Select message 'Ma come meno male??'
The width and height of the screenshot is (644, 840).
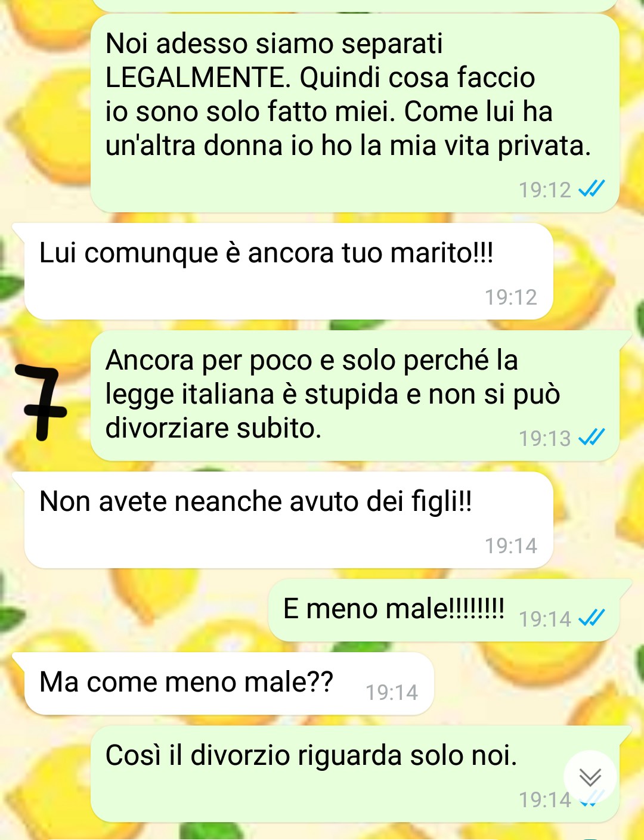[229, 683]
